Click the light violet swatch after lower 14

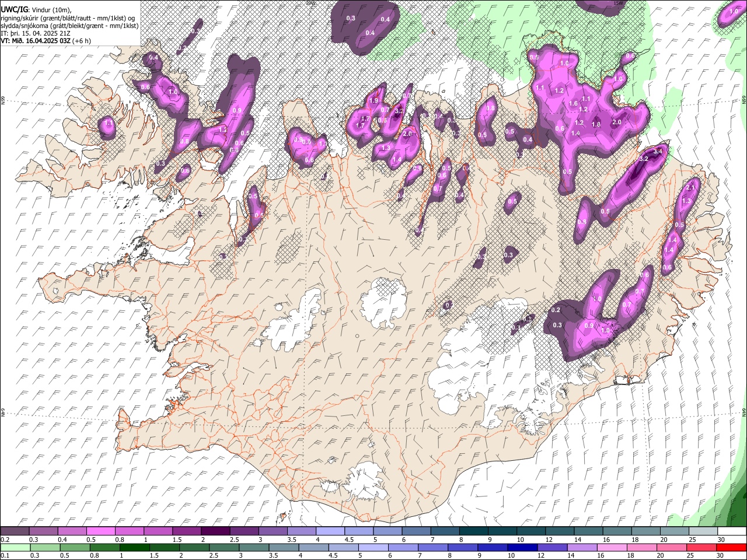[x=582, y=547]
